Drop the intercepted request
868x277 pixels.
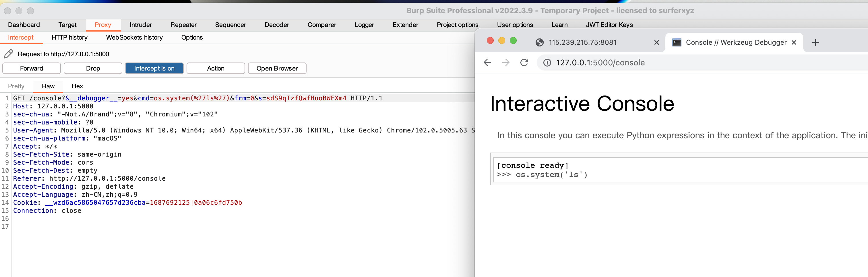93,68
